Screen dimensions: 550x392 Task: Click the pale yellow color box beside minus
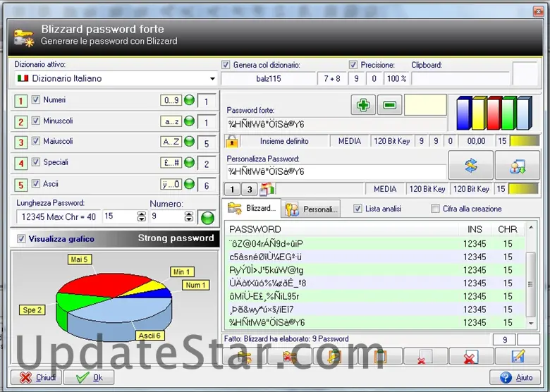point(425,104)
